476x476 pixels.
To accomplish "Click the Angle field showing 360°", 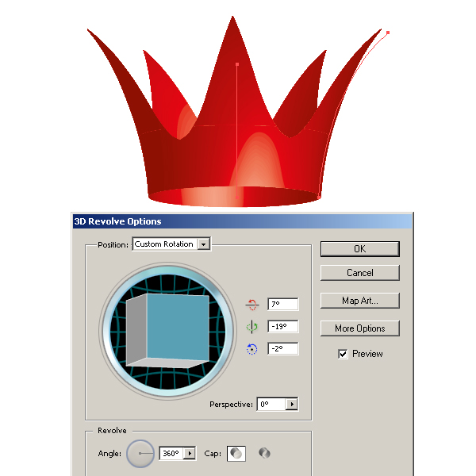I will tap(172, 454).
